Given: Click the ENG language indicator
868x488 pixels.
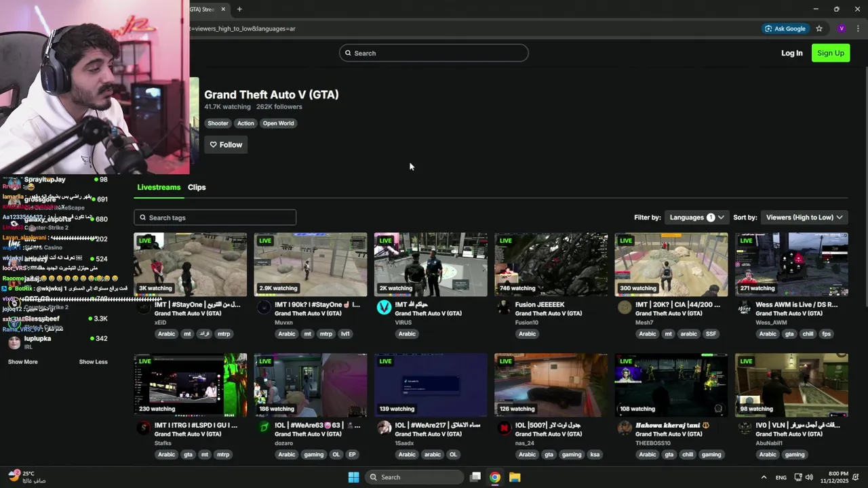Looking at the screenshot, I should 781,477.
